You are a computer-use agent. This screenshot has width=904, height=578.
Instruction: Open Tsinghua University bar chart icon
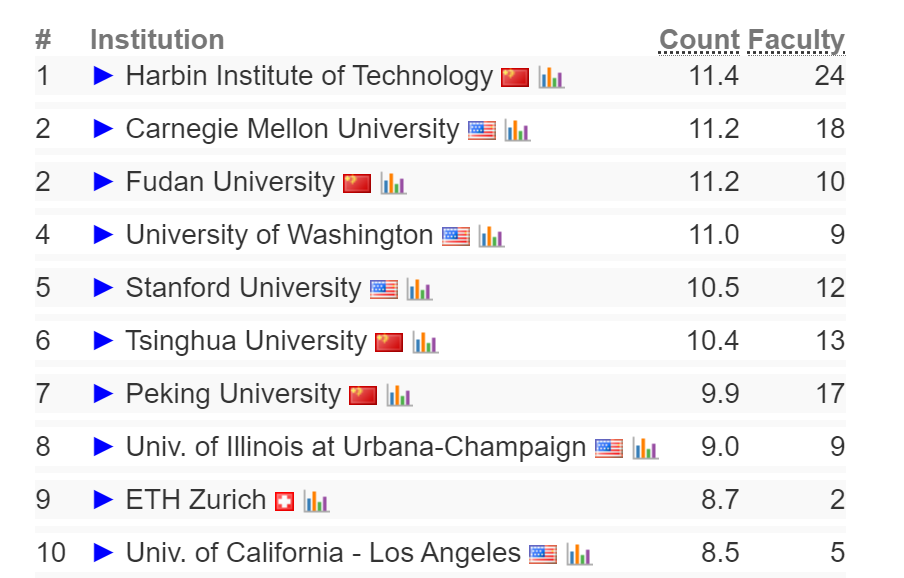coord(425,342)
